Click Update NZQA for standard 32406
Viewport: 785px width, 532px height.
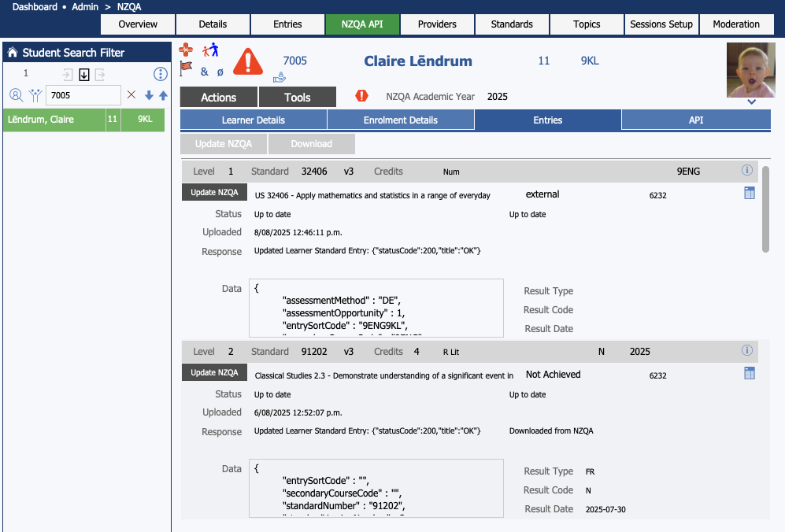tap(214, 193)
